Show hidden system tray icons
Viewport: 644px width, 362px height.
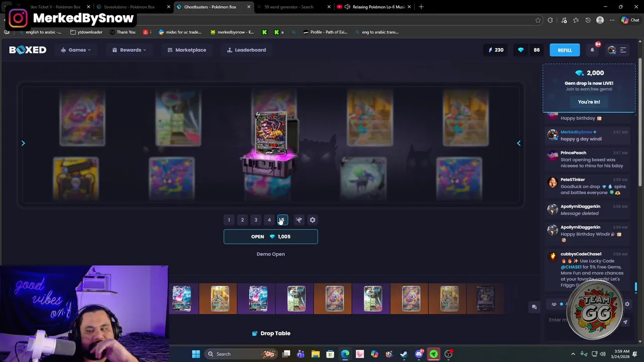pyautogui.click(x=573, y=354)
